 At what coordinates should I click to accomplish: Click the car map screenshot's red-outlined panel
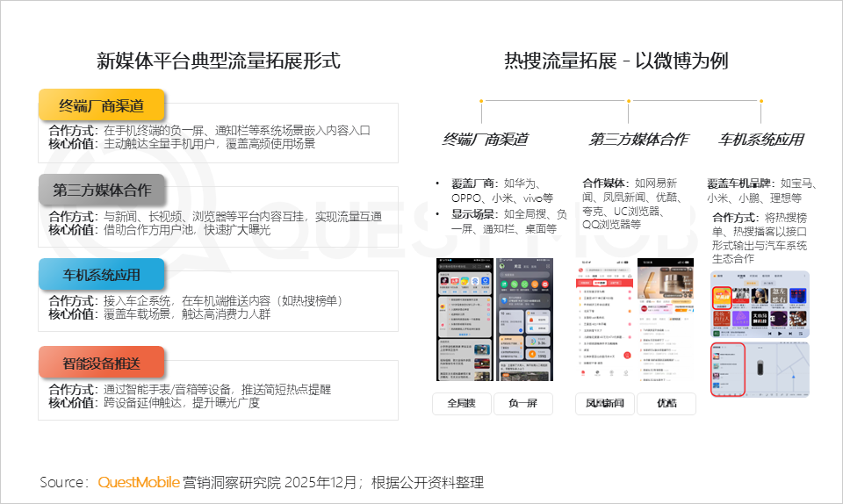click(x=727, y=370)
